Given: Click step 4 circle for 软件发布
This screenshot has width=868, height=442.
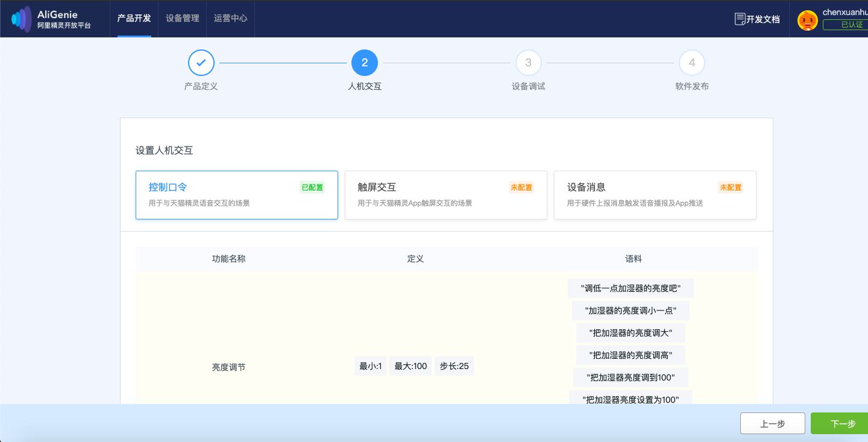Looking at the screenshot, I should click(x=692, y=63).
